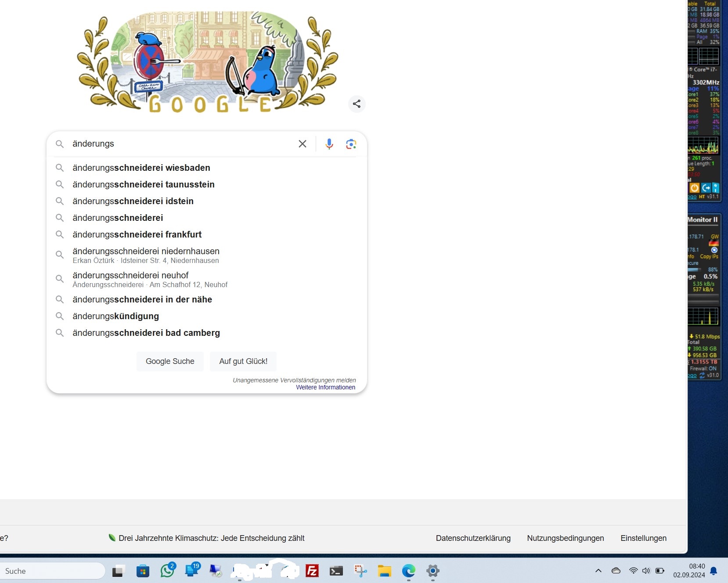Select änderungsschneiderei neuhof Am Schafhof suggestion

(x=207, y=279)
